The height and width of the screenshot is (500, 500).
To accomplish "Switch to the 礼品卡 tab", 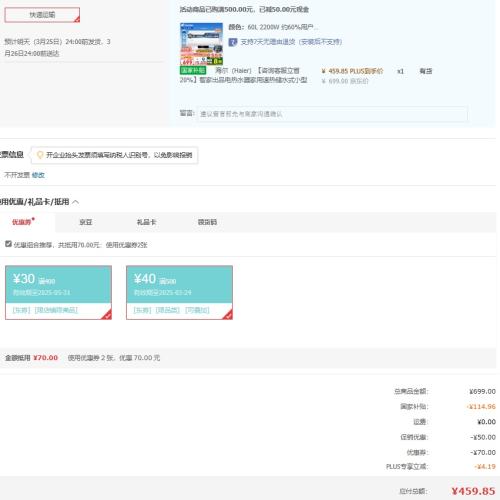I will coord(146,222).
